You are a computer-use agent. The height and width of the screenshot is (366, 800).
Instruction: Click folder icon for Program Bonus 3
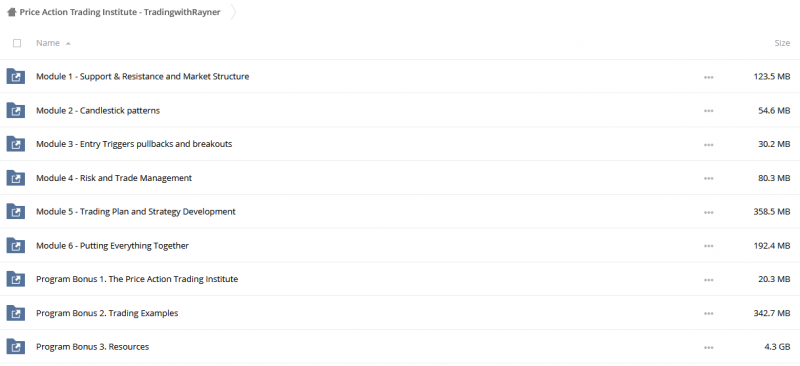[x=16, y=347]
